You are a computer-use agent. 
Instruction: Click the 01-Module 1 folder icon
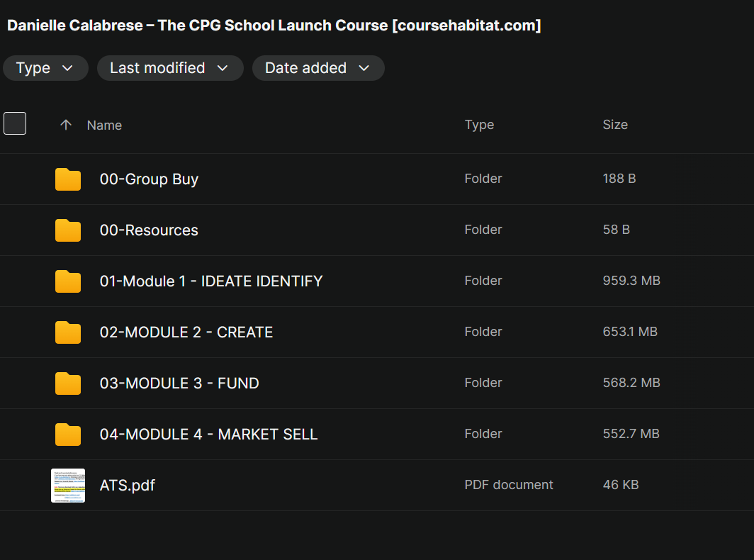pyautogui.click(x=68, y=281)
